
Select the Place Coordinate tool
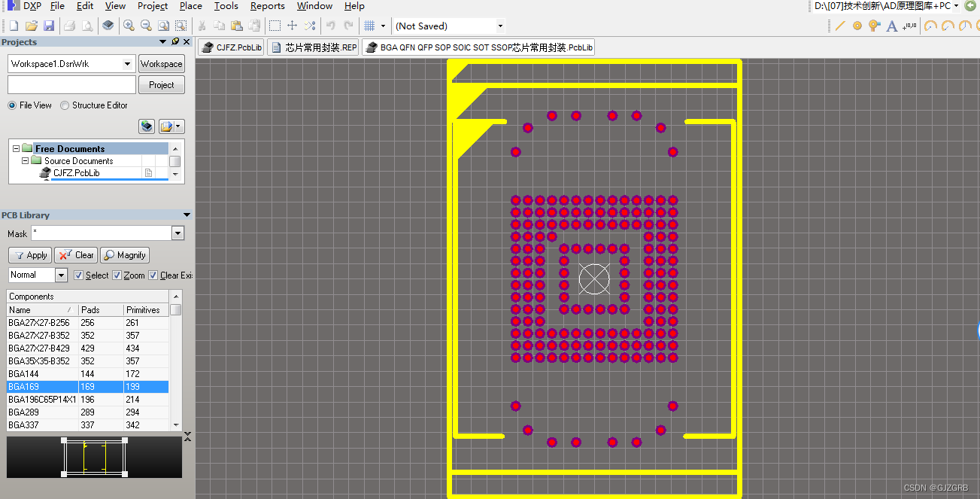click(910, 26)
